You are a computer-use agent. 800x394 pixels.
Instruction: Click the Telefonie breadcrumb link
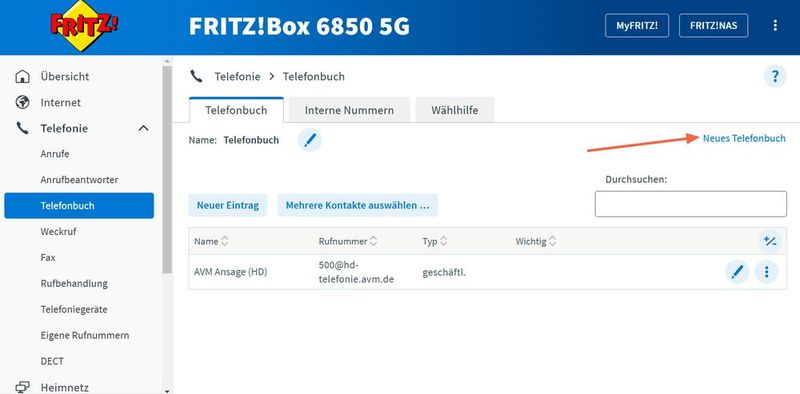(237, 77)
